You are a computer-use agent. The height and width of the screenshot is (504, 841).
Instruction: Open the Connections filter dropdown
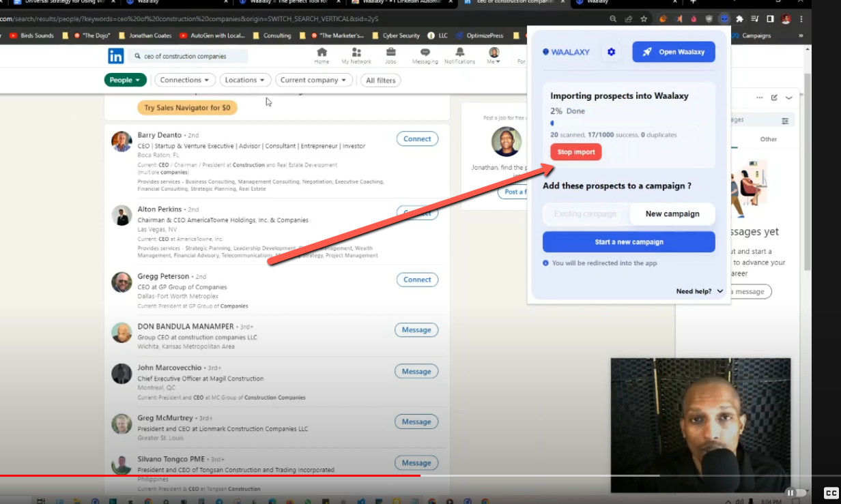(184, 80)
